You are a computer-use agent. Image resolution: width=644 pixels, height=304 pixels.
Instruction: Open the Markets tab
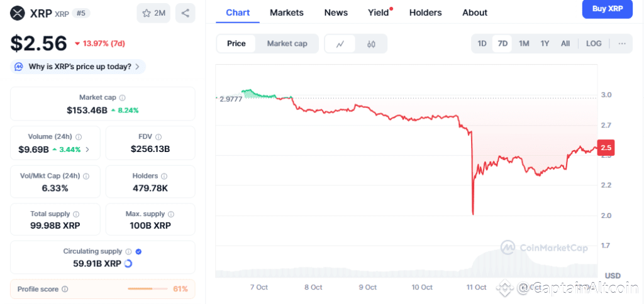click(x=286, y=13)
